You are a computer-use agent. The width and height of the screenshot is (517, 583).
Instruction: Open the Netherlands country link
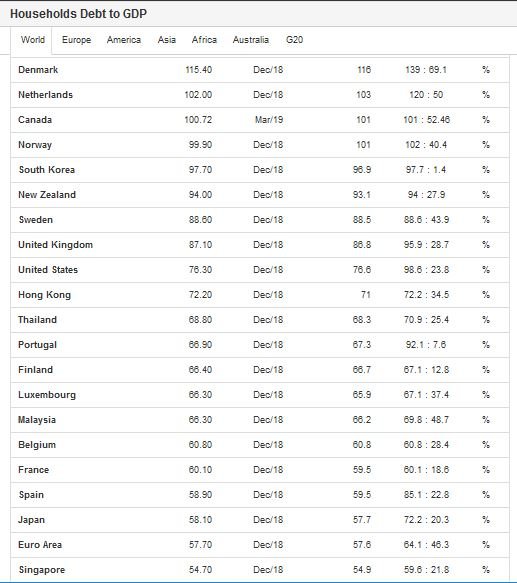click(x=45, y=95)
